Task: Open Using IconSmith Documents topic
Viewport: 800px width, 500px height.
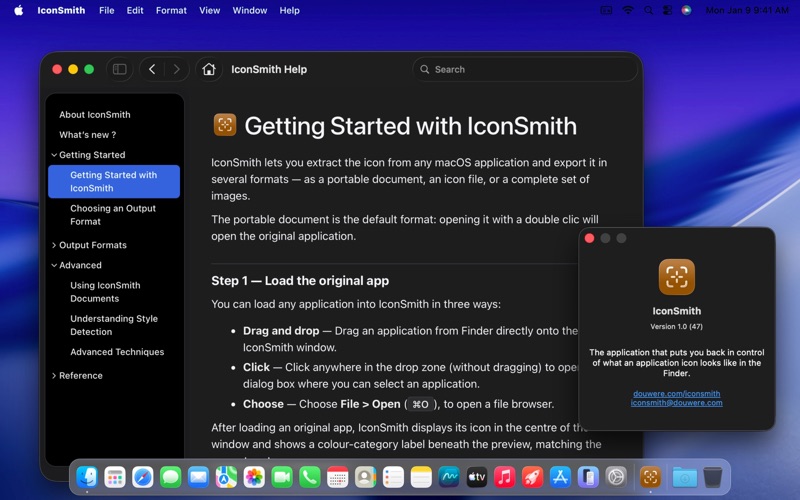Action: (x=105, y=292)
